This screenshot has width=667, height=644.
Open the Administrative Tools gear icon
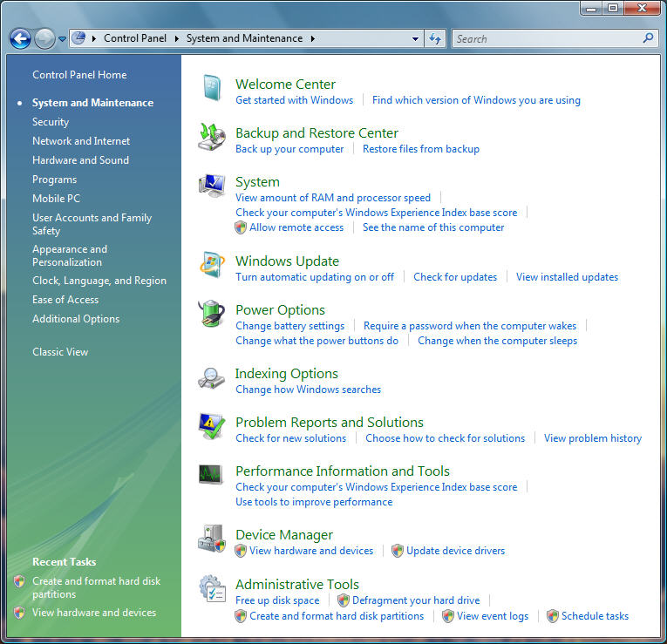[212, 589]
